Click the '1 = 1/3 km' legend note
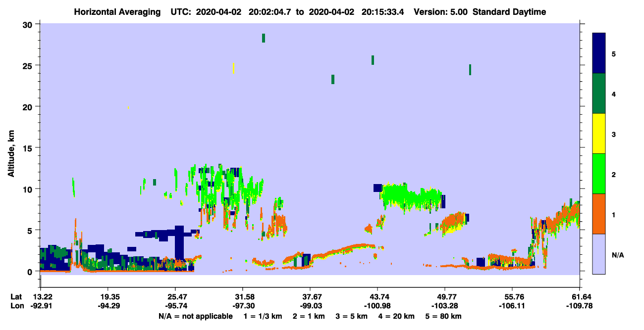The width and height of the screenshot is (644, 330). (264, 316)
